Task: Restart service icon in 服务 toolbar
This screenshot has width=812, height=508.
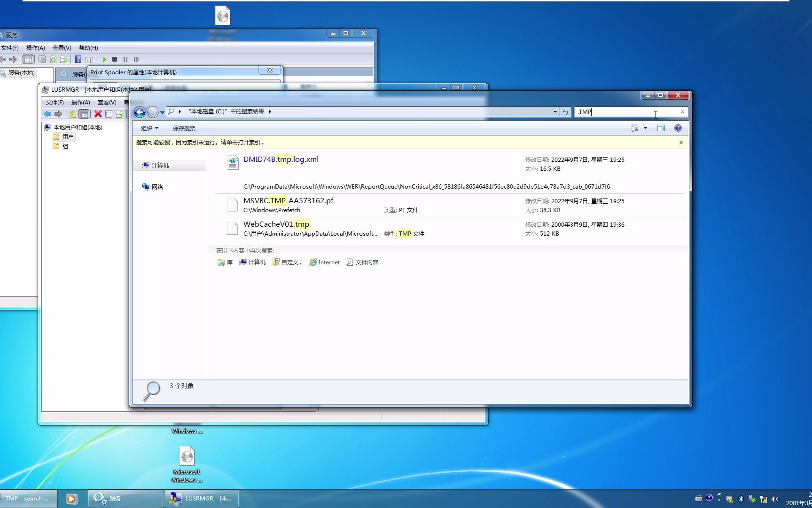Action: [136, 59]
